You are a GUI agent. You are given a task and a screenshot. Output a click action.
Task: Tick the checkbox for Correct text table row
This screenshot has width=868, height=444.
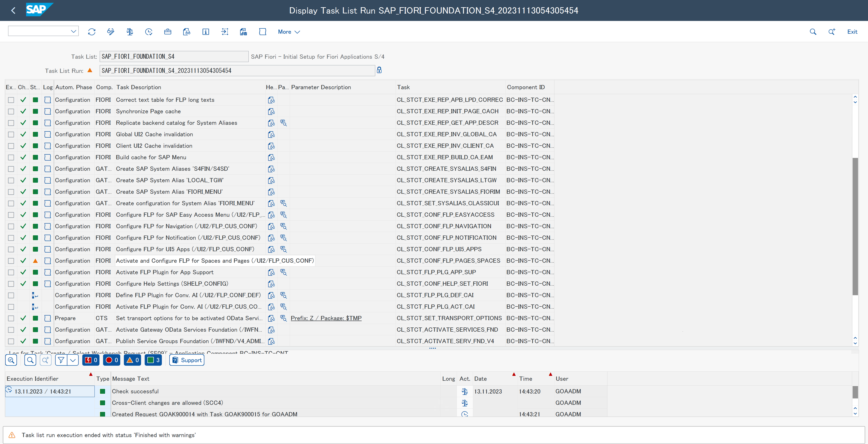pyautogui.click(x=11, y=100)
